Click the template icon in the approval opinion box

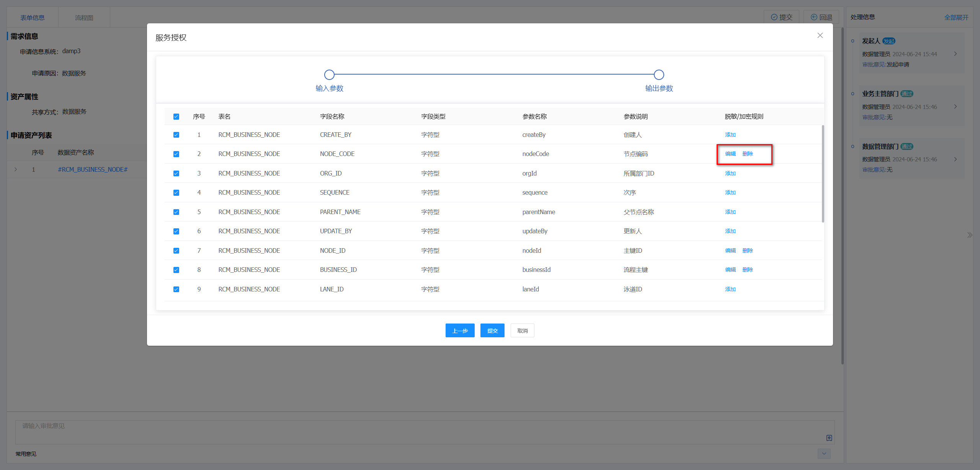(829, 438)
